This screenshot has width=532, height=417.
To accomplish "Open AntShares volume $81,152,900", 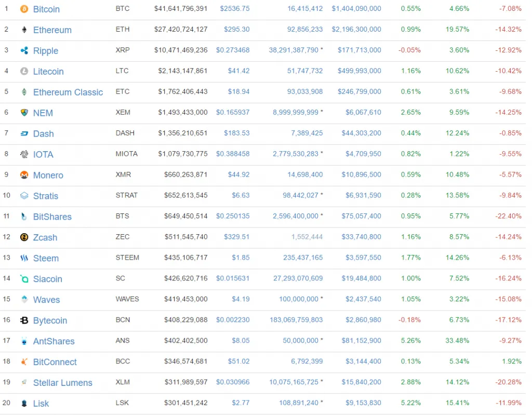I will click(362, 340).
